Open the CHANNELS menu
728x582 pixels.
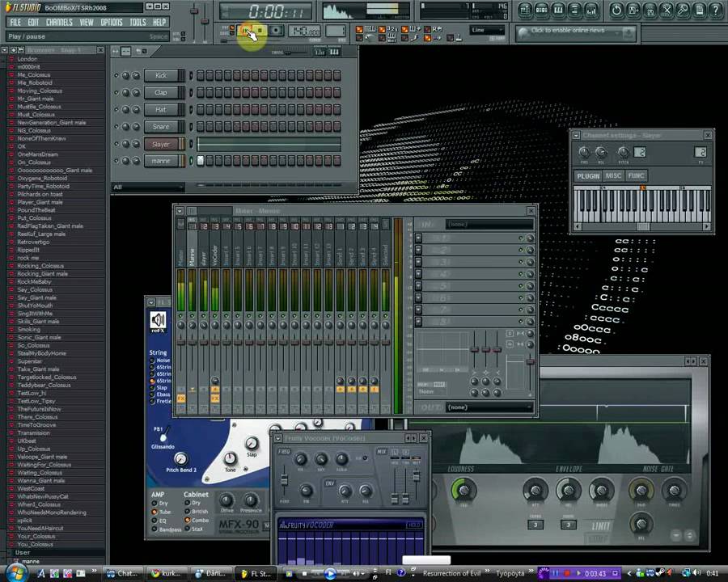(59, 23)
